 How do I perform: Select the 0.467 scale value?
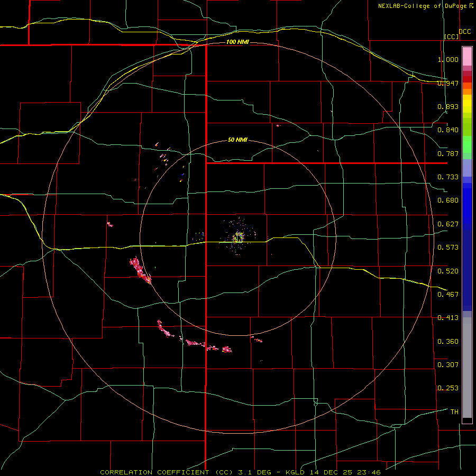[448, 294]
